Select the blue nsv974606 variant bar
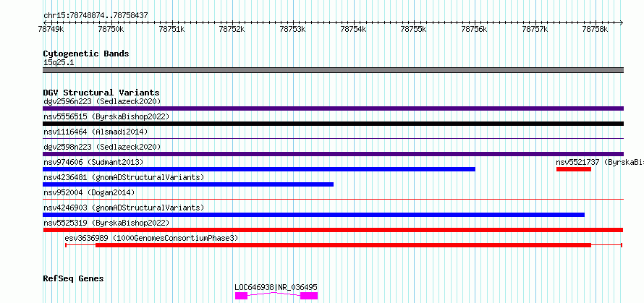The image size is (644, 303). pyautogui.click(x=259, y=169)
